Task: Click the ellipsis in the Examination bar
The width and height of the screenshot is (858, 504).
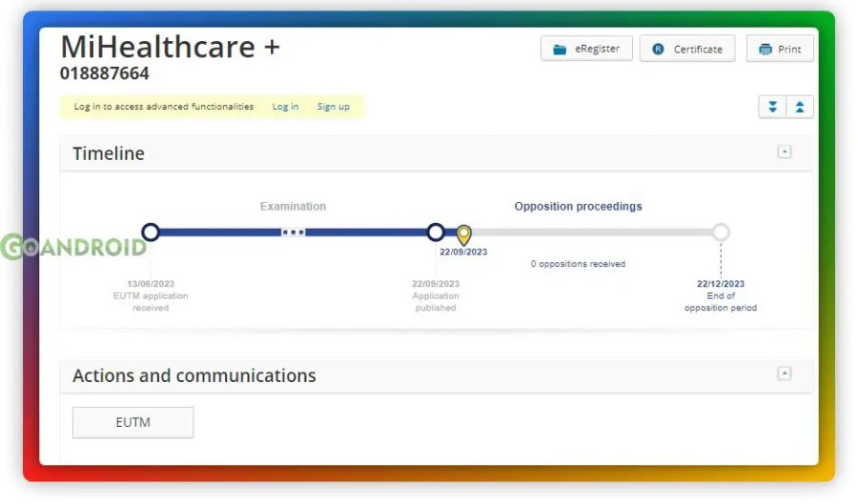Action: pyautogui.click(x=293, y=232)
